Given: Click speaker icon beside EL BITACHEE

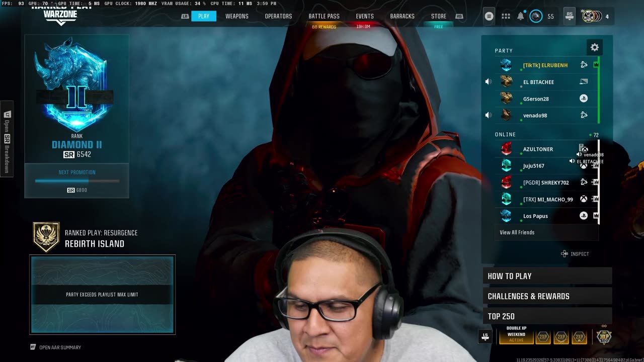Looking at the screenshot, I should coord(488,81).
